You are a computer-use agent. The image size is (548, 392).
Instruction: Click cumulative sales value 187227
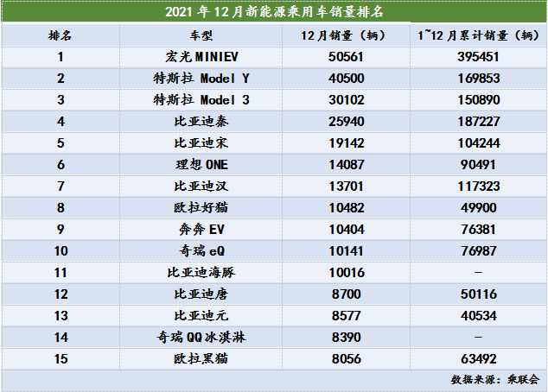pyautogui.click(x=479, y=122)
